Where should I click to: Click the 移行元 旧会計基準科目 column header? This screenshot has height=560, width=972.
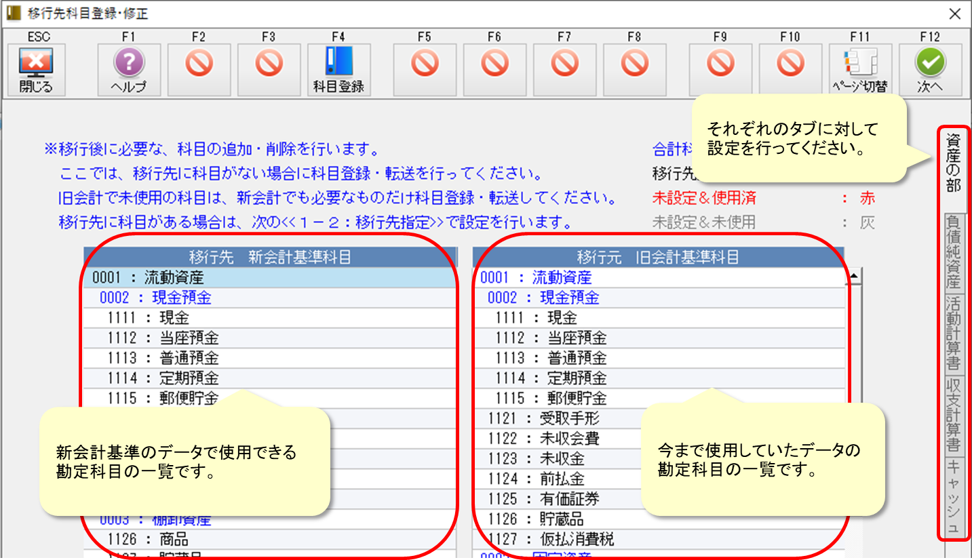[x=658, y=257]
